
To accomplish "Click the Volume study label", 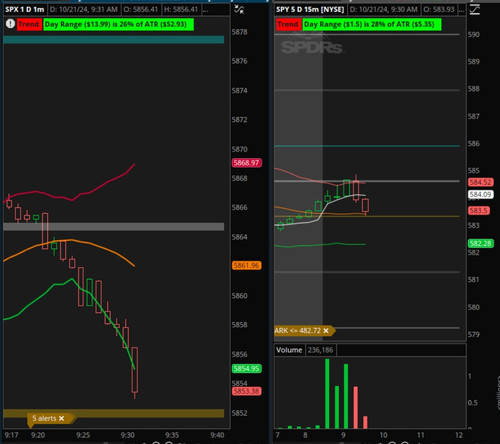I will 289,350.
